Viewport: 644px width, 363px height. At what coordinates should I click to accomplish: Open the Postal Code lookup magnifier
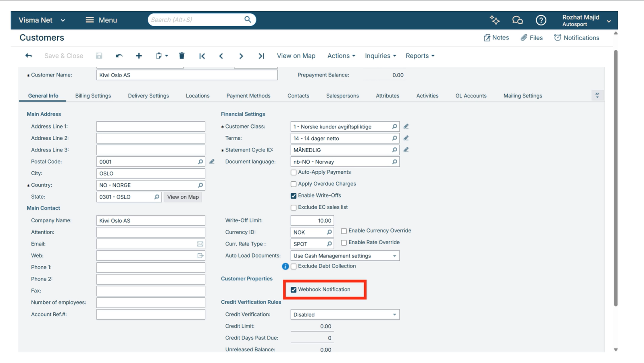coord(200,162)
